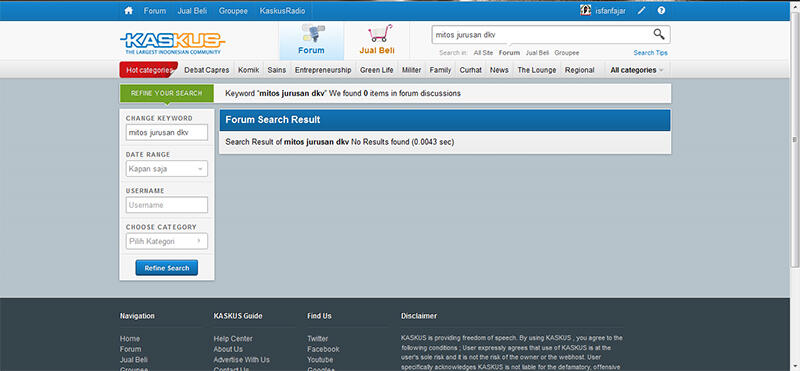Search in All Site option
800x371 pixels.
coord(483,53)
